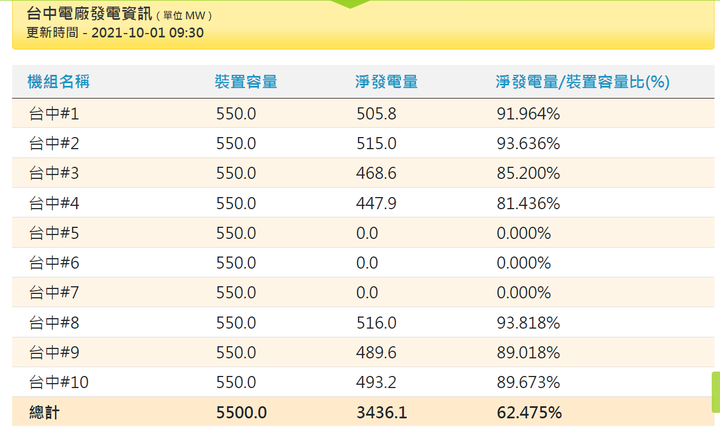
Task: Click the 裝置容量 column header
Action: pos(246,82)
